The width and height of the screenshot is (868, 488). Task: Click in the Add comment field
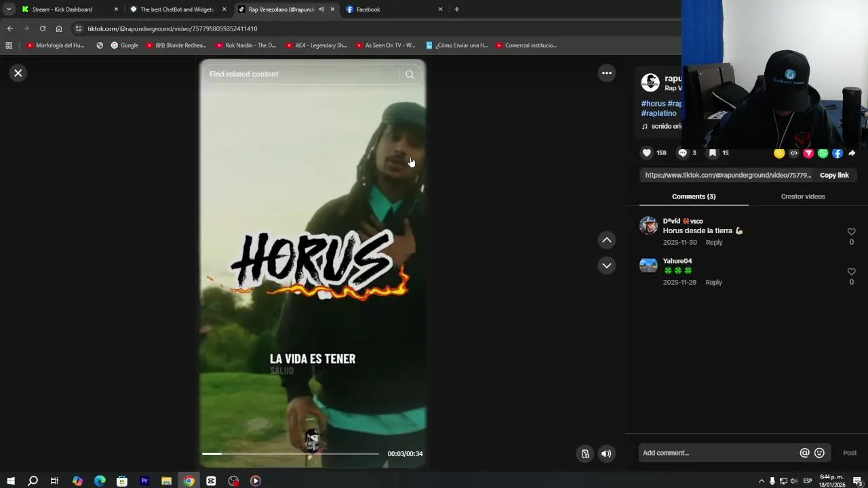coord(719,453)
